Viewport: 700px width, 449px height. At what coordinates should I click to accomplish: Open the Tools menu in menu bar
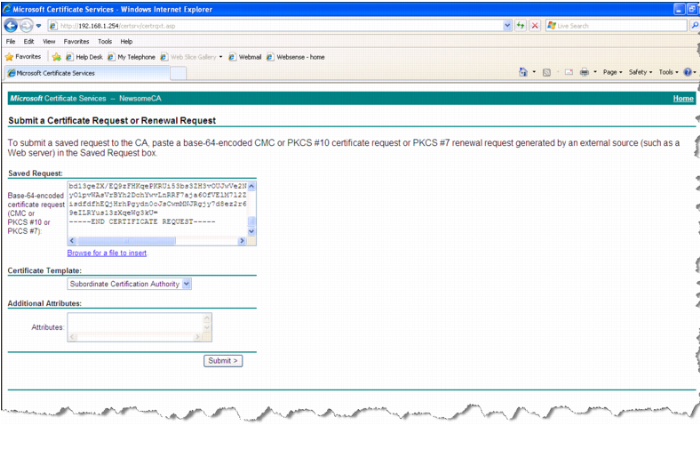(105, 42)
